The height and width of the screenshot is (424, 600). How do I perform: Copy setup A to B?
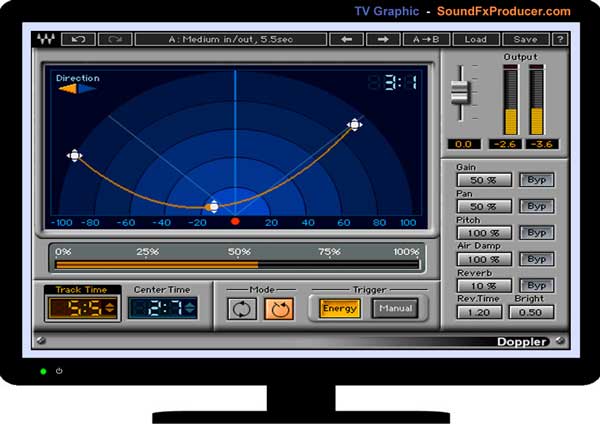426,39
